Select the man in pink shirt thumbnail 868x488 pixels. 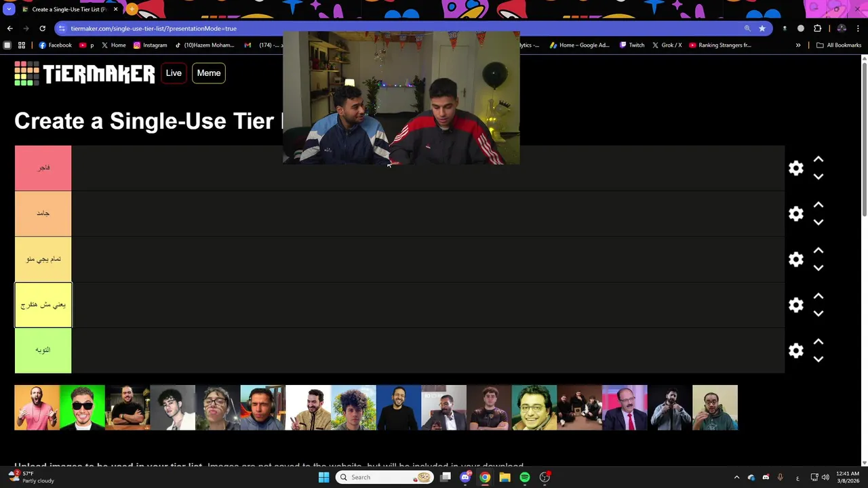click(37, 407)
